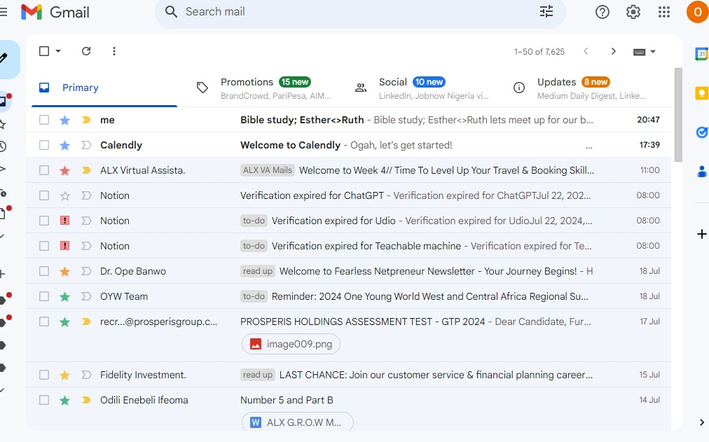709x442 pixels.
Task: Click the read up label on Fidelity email
Action: (257, 375)
